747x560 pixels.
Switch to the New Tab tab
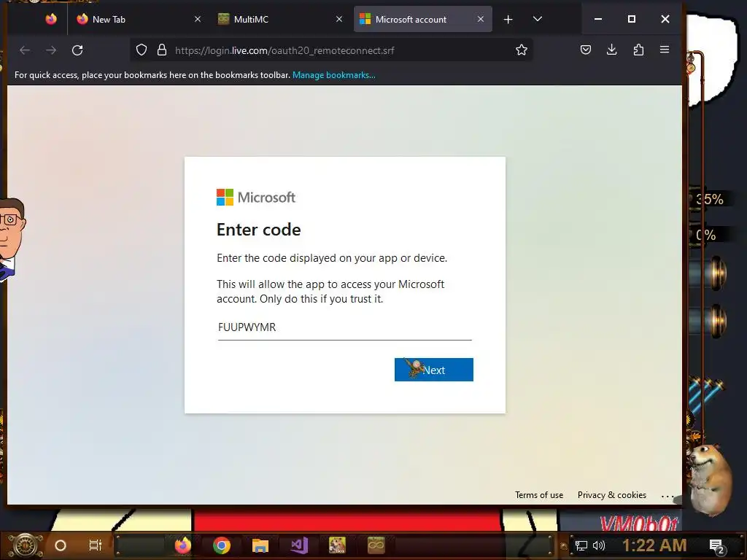tap(137, 19)
